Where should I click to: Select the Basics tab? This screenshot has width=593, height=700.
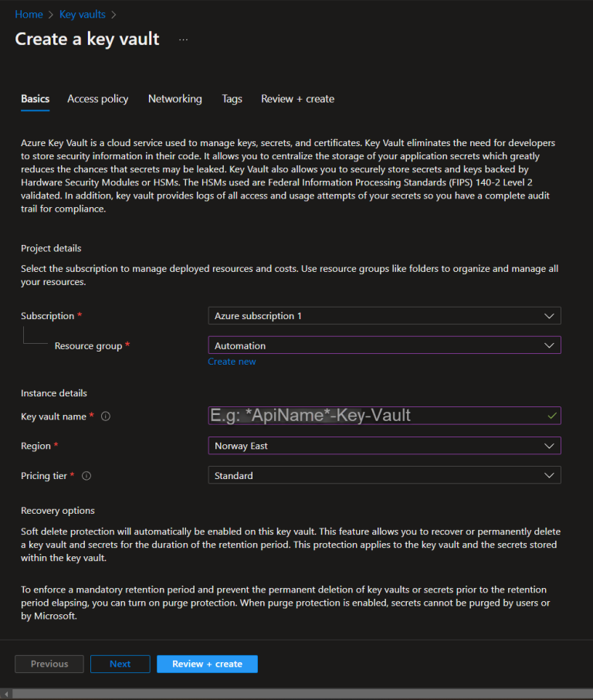coord(35,99)
